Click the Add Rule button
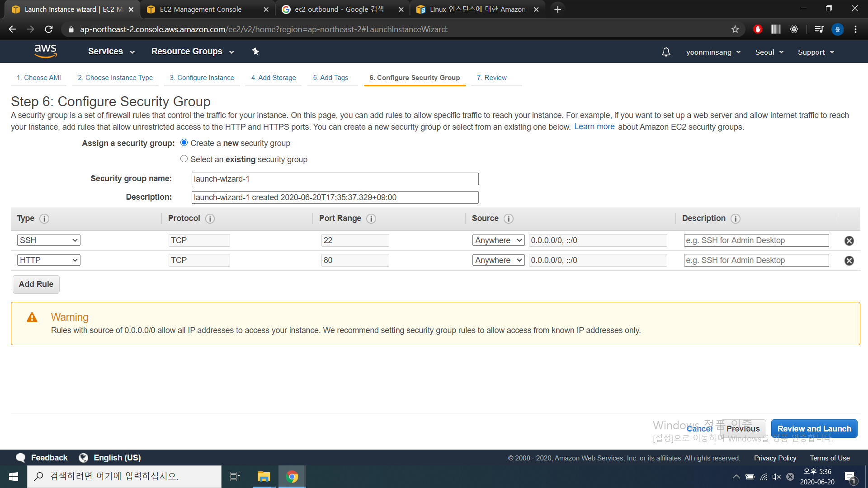Viewport: 868px width, 488px height. 36,284
